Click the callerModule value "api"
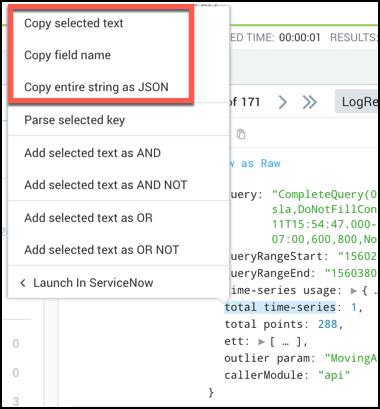The image size is (380, 409). click(x=334, y=375)
